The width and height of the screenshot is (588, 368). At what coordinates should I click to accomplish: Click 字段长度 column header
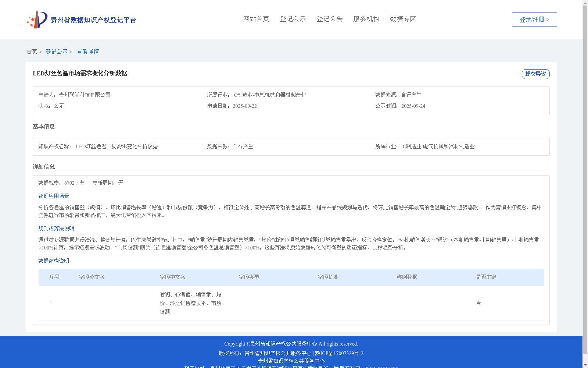(x=328, y=277)
